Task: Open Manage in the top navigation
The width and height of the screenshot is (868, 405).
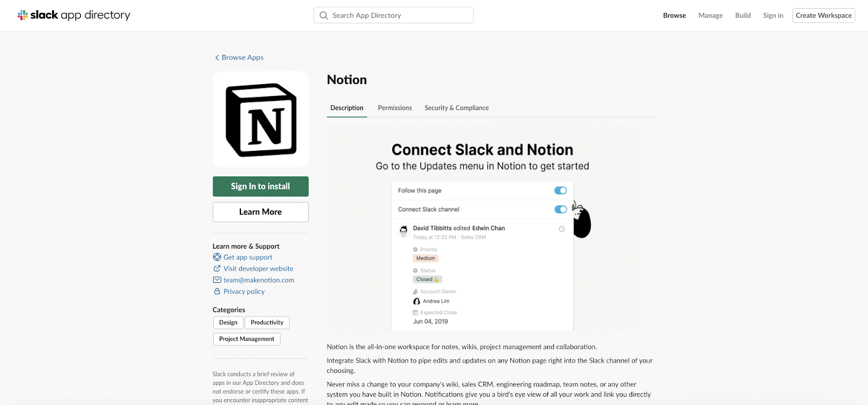Action: tap(711, 15)
